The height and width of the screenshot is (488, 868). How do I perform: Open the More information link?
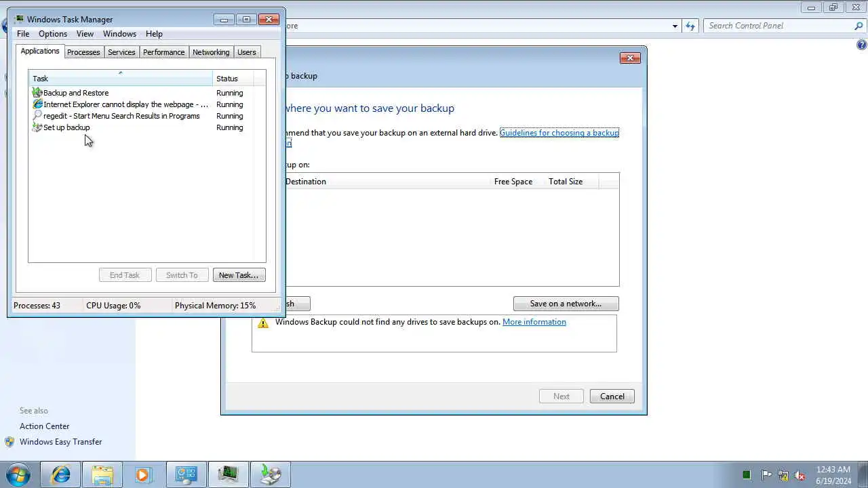pos(534,322)
